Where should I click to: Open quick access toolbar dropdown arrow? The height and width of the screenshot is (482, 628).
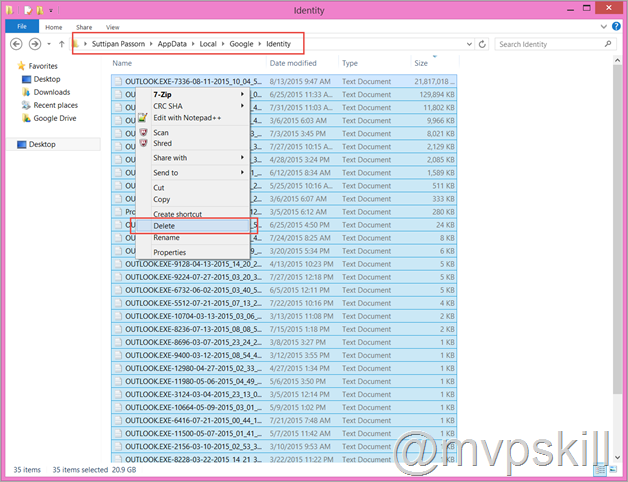[x=51, y=10]
